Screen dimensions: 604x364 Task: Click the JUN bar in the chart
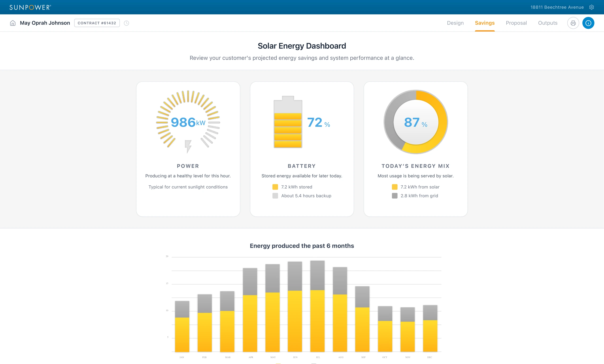click(295, 307)
